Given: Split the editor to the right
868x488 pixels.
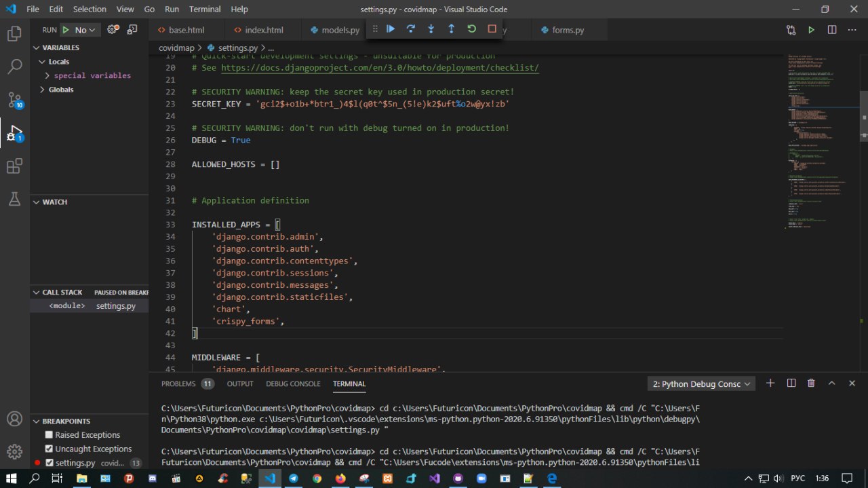Looking at the screenshot, I should (x=832, y=30).
